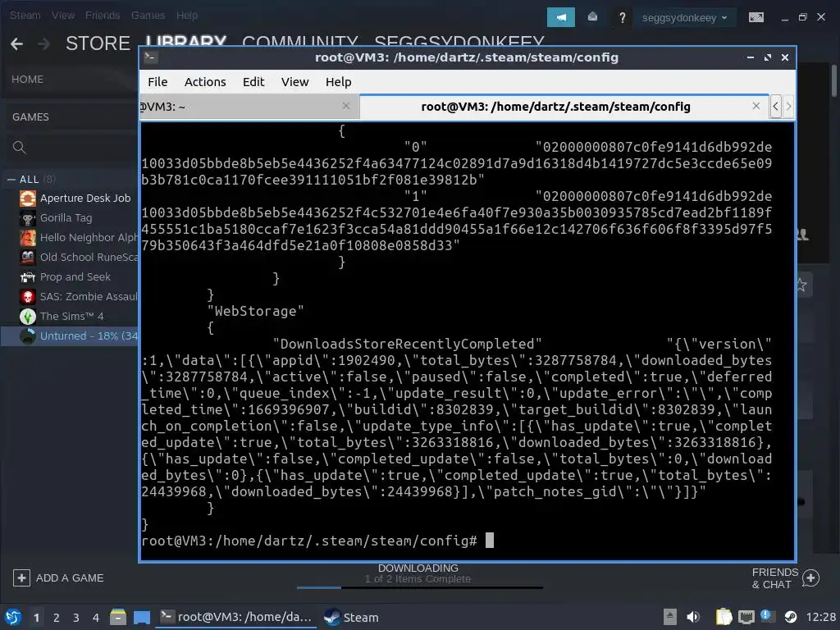Switch to workspace 3
This screenshot has width=840, height=630.
[76, 618]
